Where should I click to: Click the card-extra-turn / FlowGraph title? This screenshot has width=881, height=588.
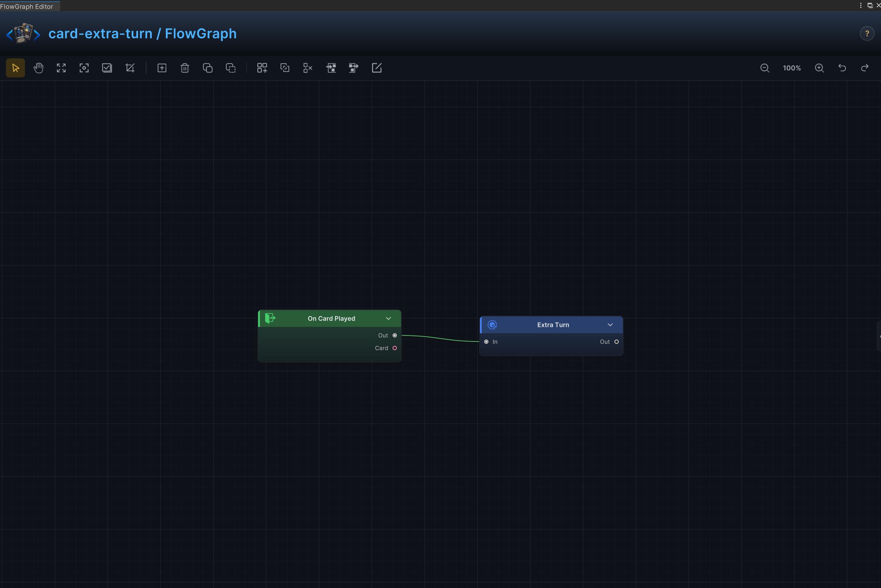(x=143, y=34)
